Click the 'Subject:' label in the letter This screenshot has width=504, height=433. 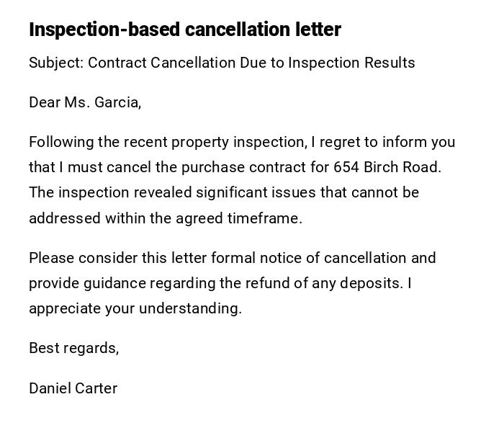point(56,63)
